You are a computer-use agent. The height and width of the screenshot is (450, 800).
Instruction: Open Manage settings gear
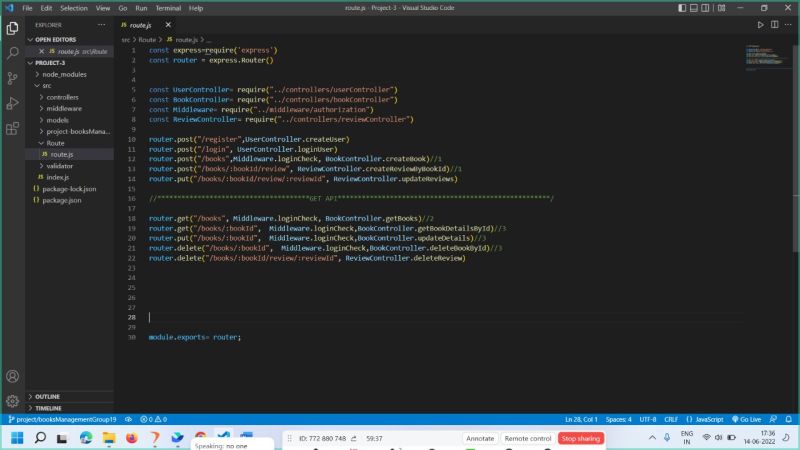[12, 401]
